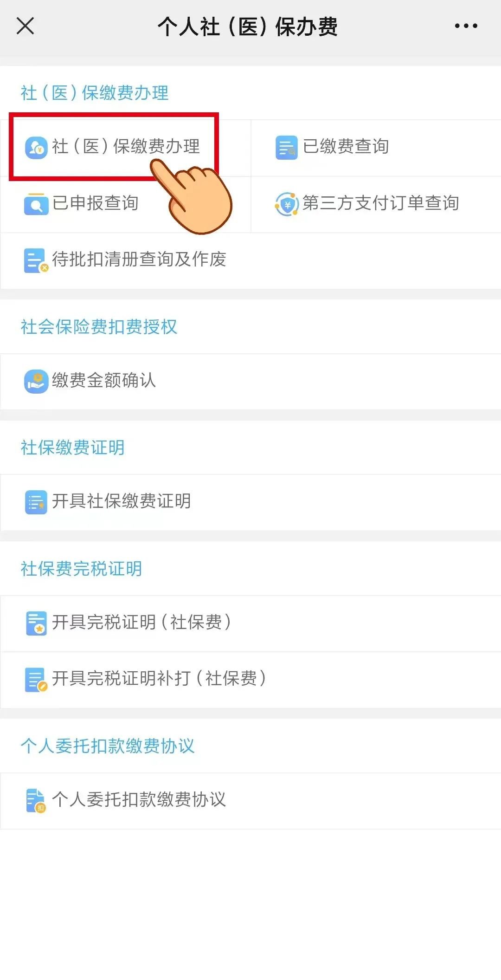Open 第三方支付订单查询 entry
The image size is (501, 980).
point(380,203)
